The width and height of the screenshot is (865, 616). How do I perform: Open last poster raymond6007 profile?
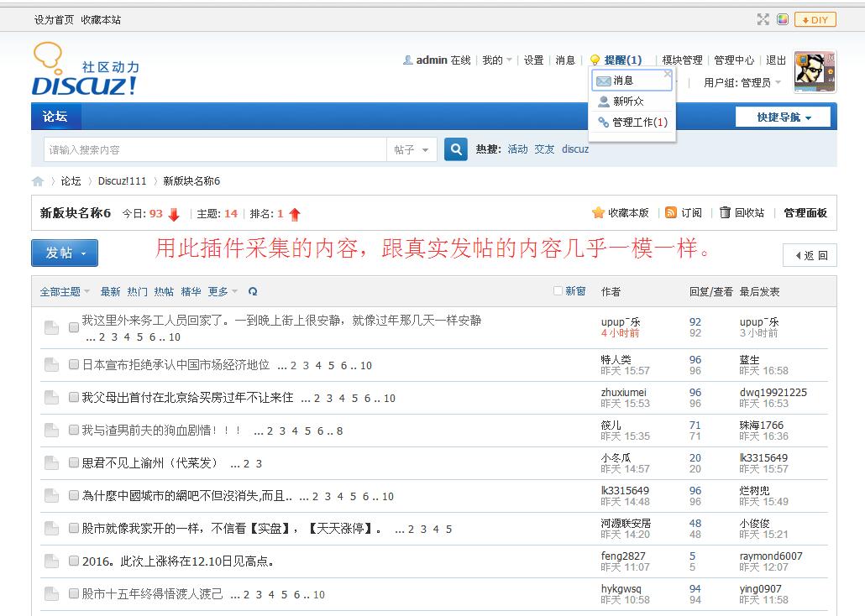[771, 556]
